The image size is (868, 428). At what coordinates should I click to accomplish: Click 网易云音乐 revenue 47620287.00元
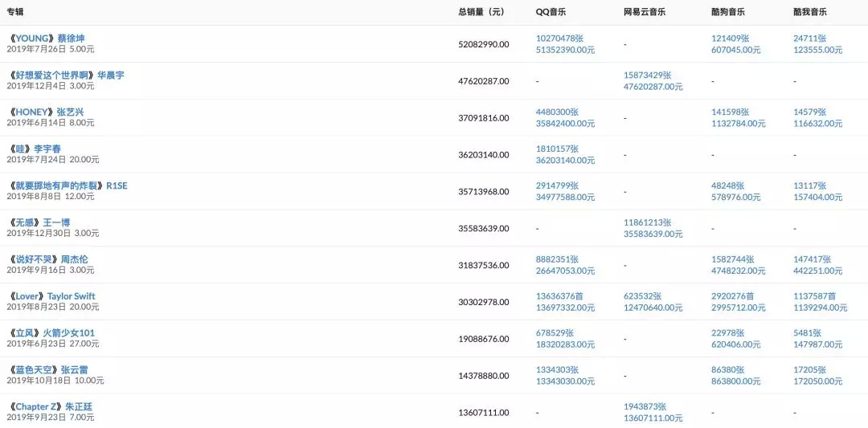point(653,87)
